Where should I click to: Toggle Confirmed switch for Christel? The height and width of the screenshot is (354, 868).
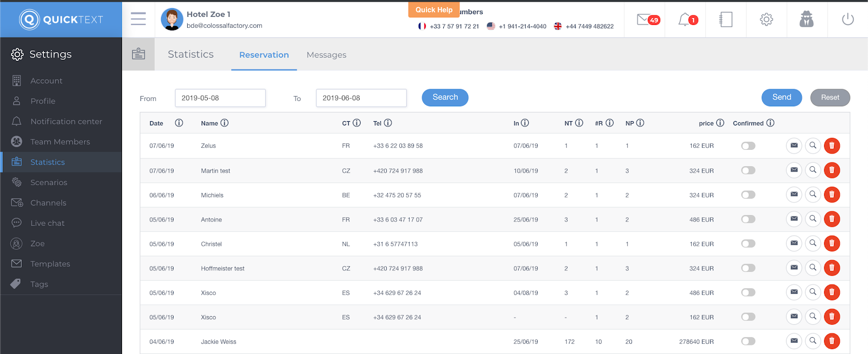click(748, 244)
